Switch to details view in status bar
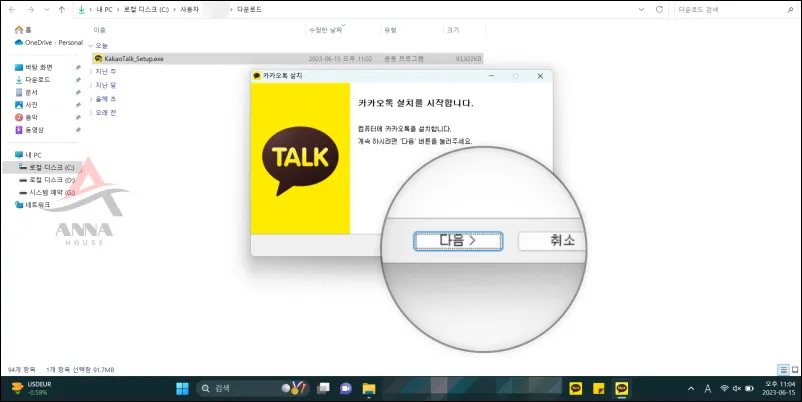 pos(784,369)
